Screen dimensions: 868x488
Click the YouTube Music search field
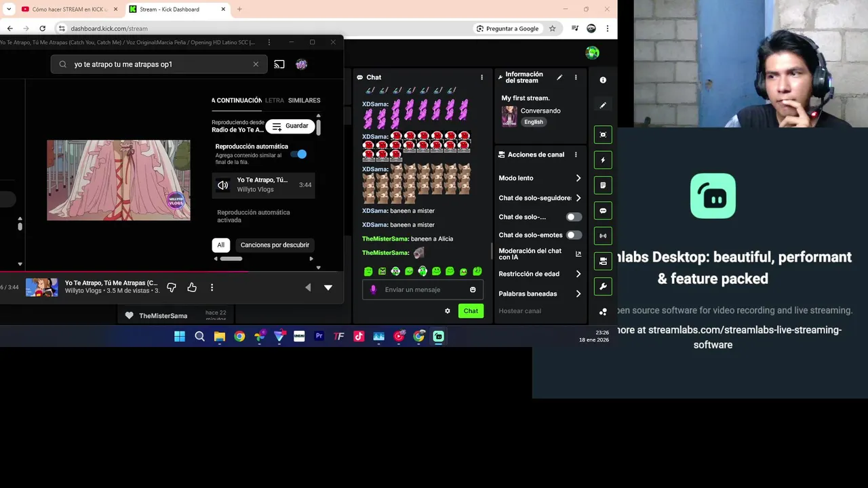(159, 64)
